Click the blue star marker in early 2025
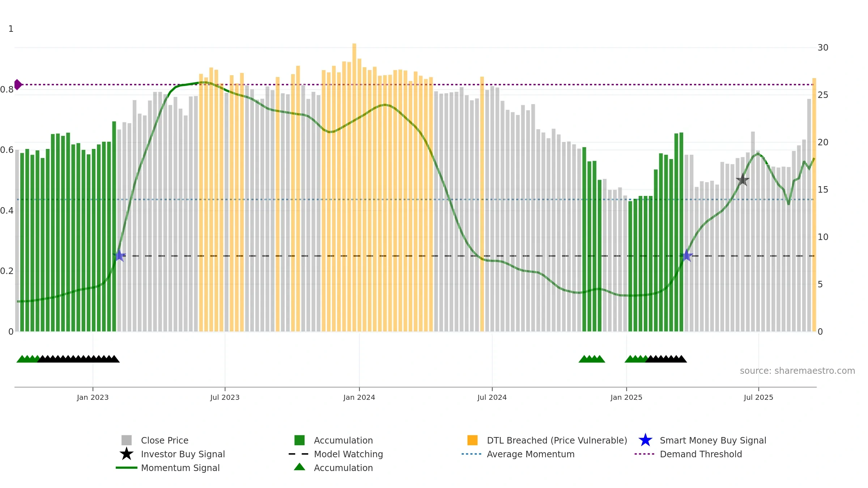Image resolution: width=868 pixels, height=488 pixels. click(x=686, y=256)
